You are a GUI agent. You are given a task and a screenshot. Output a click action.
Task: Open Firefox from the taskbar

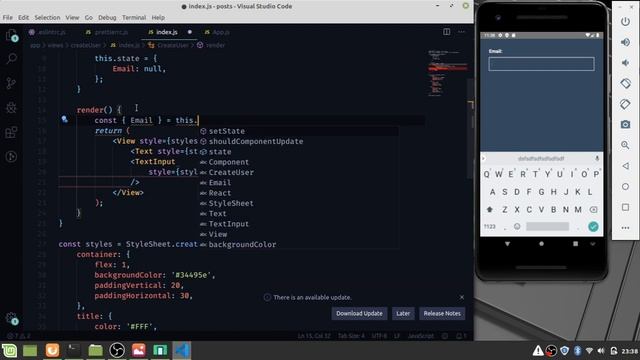(52, 350)
